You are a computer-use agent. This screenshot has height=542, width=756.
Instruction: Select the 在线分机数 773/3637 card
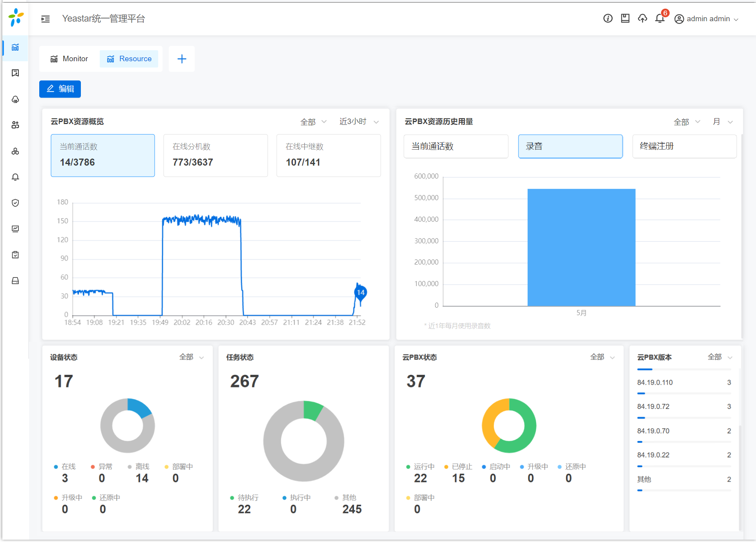pos(215,155)
